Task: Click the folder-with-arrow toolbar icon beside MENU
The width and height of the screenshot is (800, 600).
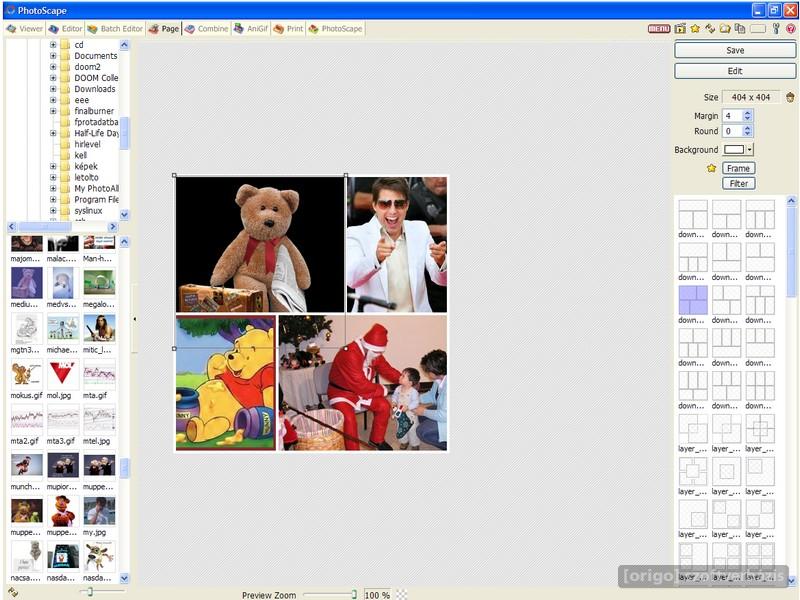Action: click(x=680, y=29)
